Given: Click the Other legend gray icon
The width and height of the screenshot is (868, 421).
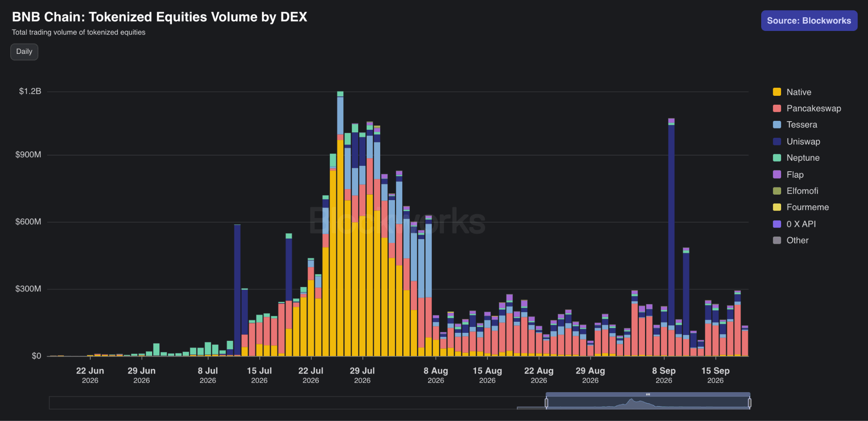Looking at the screenshot, I should (x=777, y=240).
